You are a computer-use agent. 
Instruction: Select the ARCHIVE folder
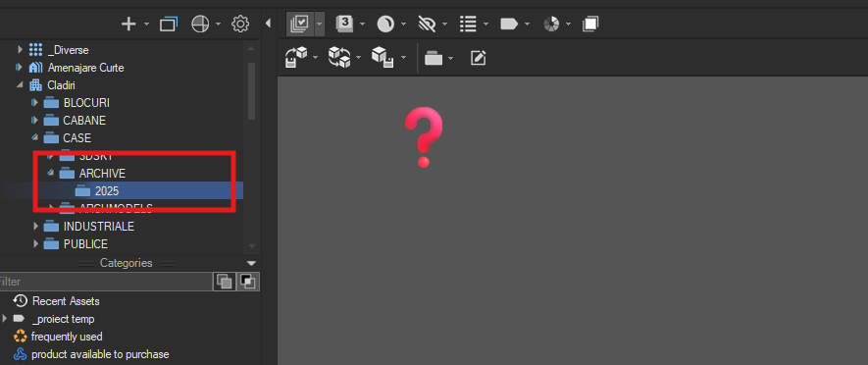pyautogui.click(x=102, y=174)
